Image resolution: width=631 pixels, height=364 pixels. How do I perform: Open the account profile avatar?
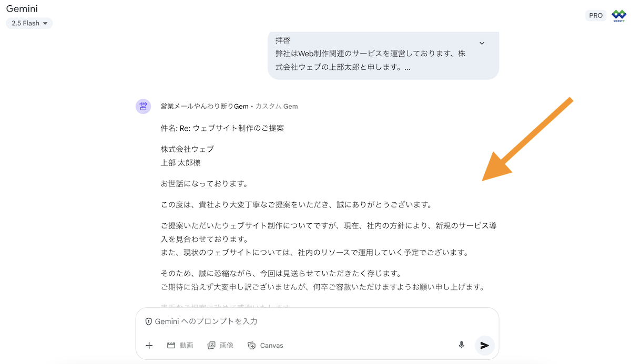(619, 16)
